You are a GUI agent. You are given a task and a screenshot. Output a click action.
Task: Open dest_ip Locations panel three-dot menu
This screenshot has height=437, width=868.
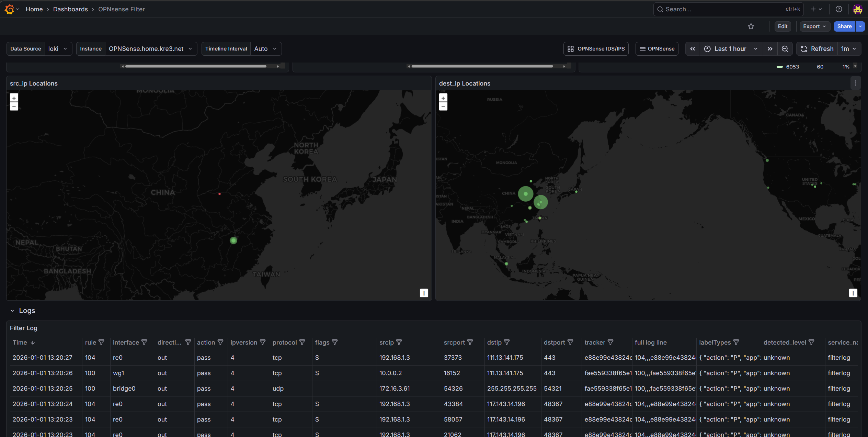coord(855,83)
